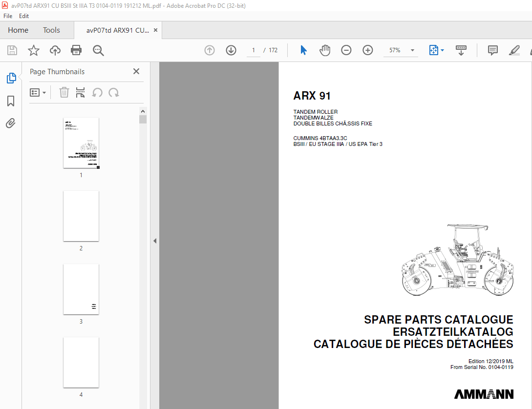Select the Highlight text tool
This screenshot has width=532, height=409.
[514, 50]
